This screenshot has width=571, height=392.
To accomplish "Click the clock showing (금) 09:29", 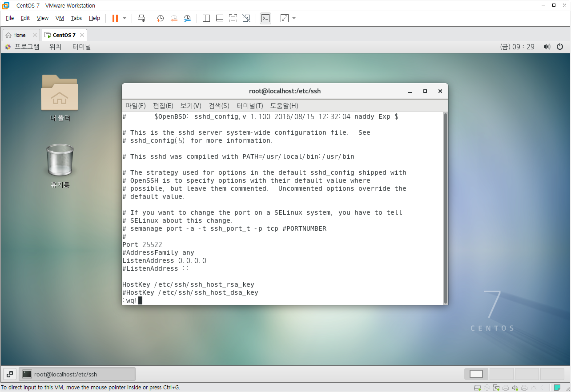I will click(x=517, y=47).
